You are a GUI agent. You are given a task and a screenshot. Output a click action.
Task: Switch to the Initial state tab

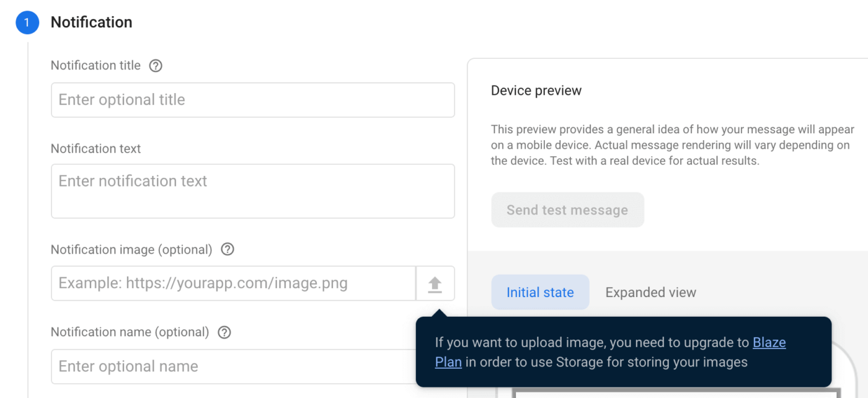click(x=540, y=293)
